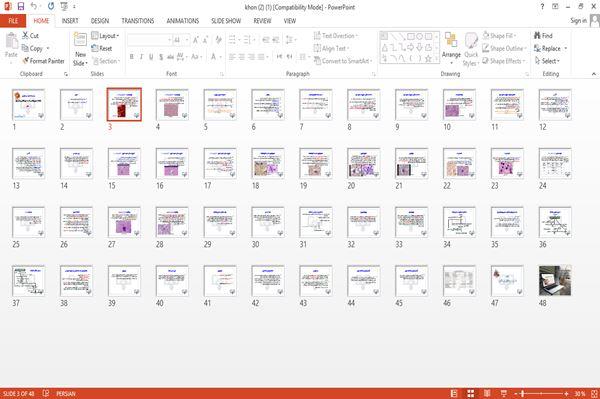Select slide 48 thumbnail
This screenshot has width=600, height=399.
click(x=555, y=281)
